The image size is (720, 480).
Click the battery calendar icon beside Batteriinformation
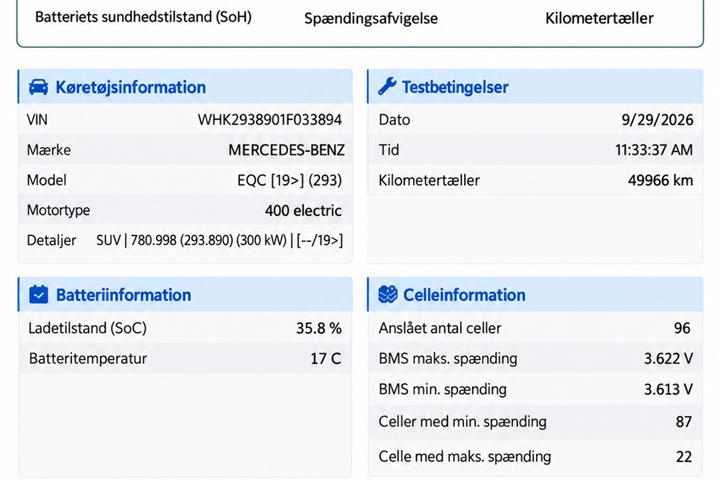pos(39,294)
